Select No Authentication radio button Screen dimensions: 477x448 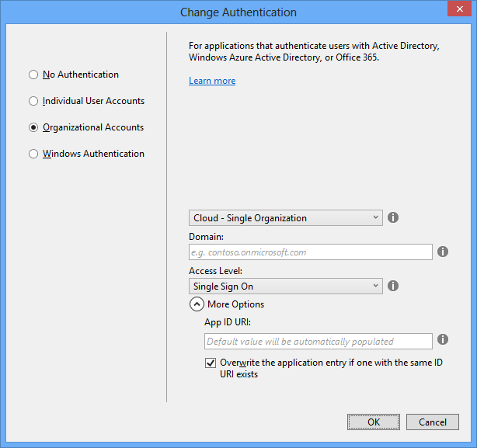point(33,75)
